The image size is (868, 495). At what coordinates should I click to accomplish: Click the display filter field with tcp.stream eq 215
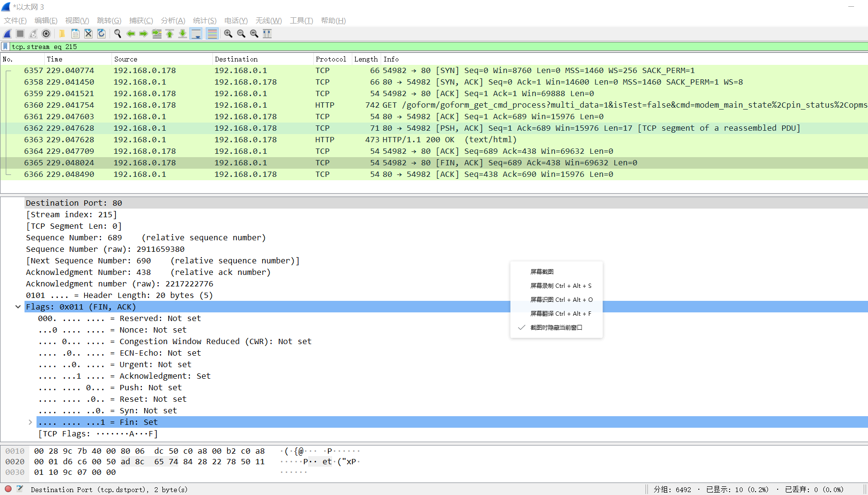(x=438, y=47)
